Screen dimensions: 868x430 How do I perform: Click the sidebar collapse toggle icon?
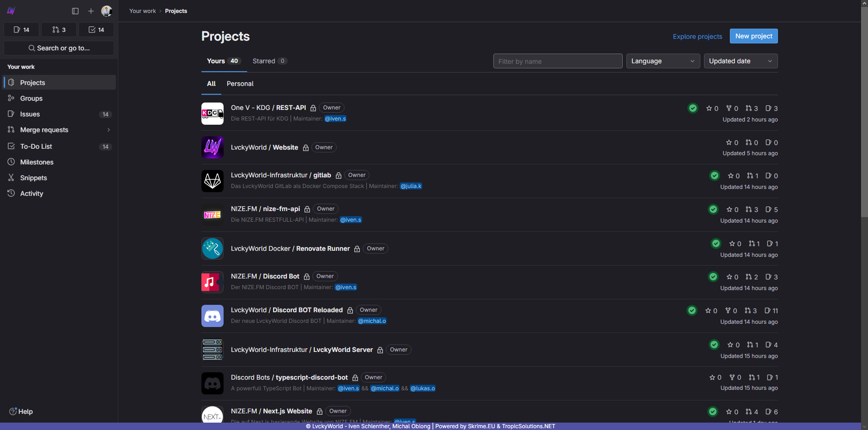[75, 11]
